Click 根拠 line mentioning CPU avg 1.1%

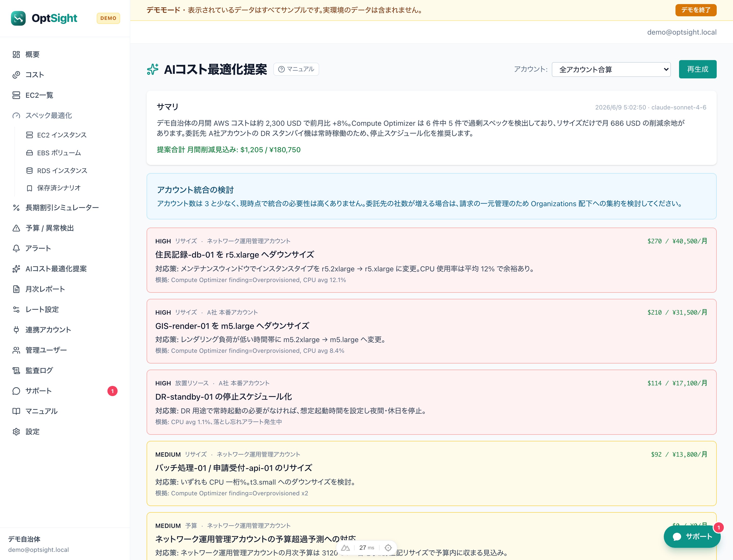tap(219, 422)
